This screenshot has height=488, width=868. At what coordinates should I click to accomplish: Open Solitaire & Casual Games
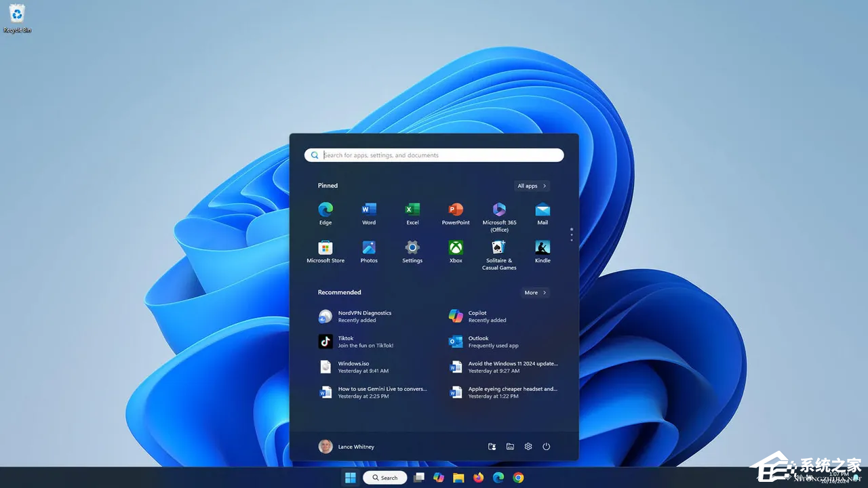tap(499, 254)
